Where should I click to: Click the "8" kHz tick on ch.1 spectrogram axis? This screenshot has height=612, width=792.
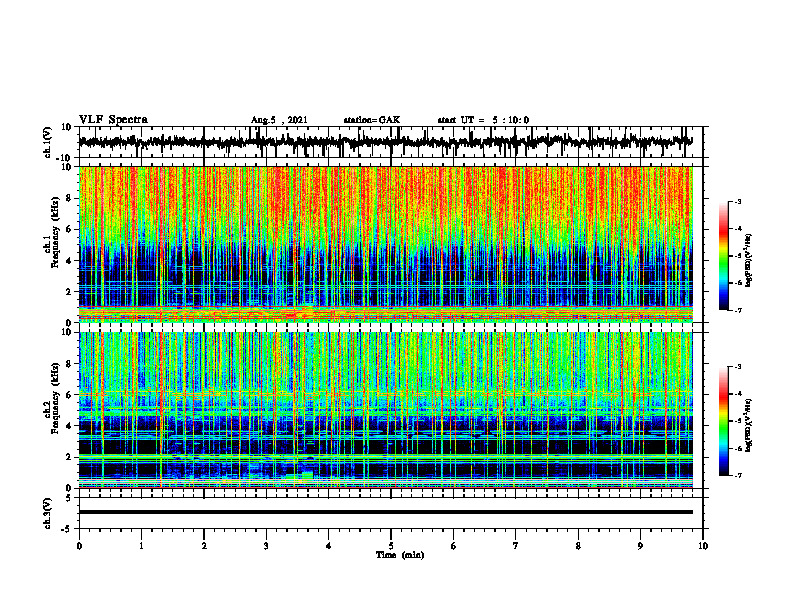(69, 198)
